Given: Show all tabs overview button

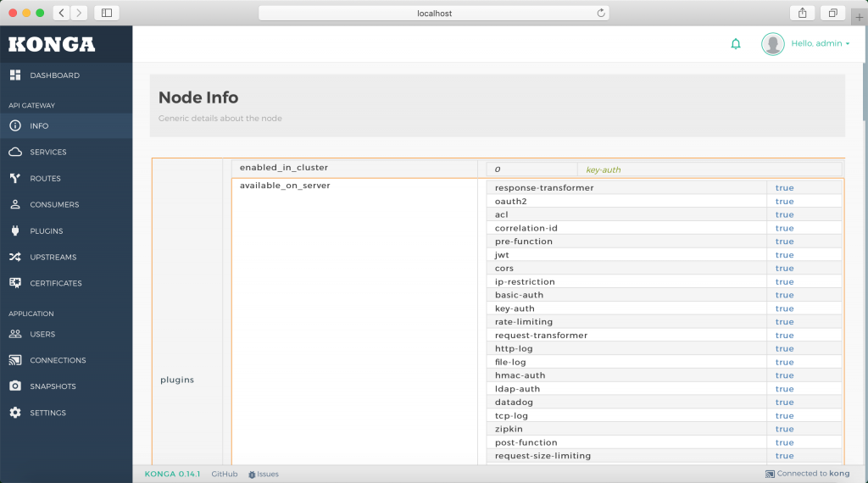Looking at the screenshot, I should (x=832, y=13).
